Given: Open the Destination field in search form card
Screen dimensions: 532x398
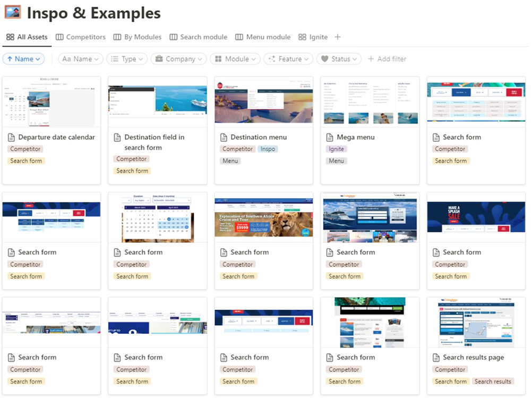Looking at the screenshot, I should [154, 142].
